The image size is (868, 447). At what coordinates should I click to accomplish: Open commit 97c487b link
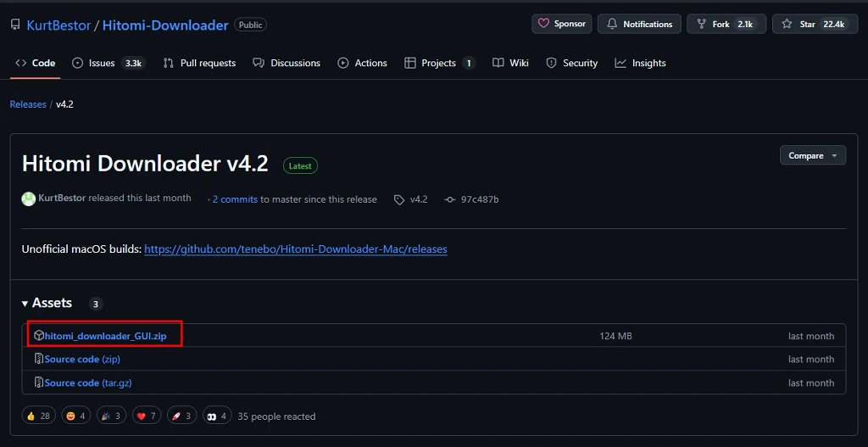point(480,199)
